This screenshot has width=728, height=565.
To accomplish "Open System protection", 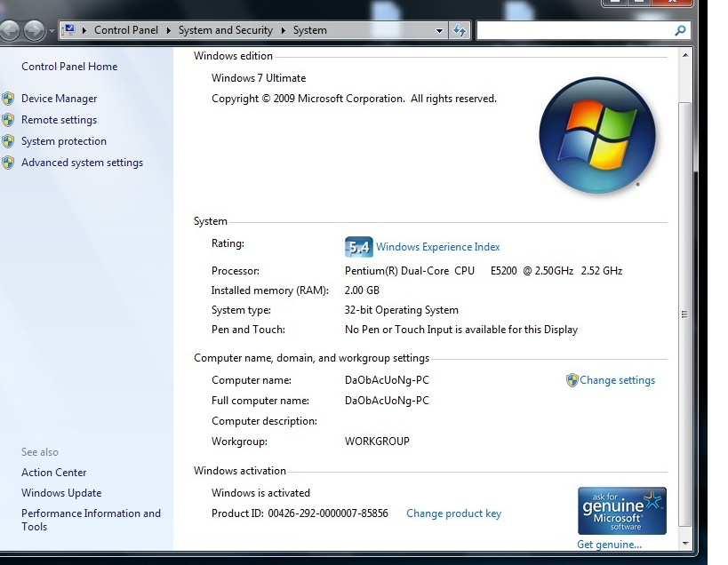I will point(64,141).
